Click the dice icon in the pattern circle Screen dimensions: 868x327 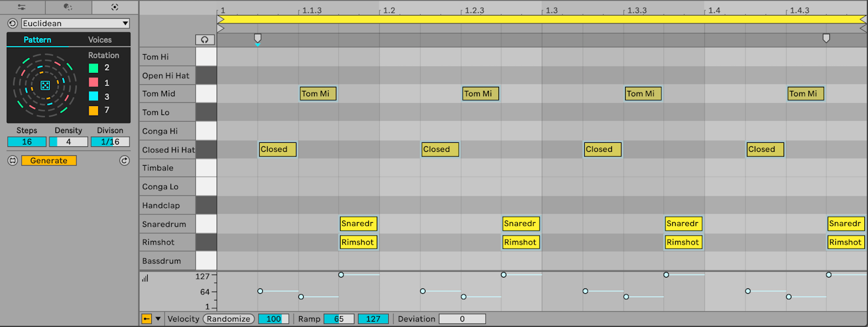tap(45, 86)
